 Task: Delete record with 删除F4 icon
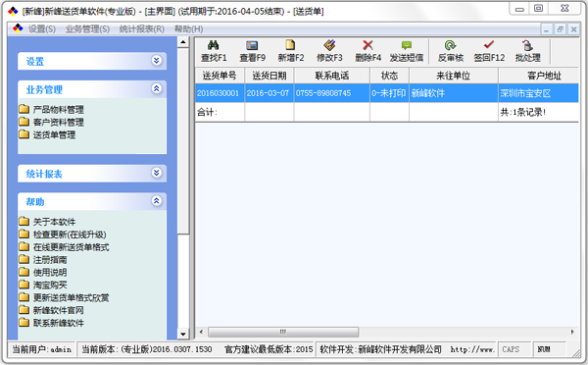click(367, 45)
